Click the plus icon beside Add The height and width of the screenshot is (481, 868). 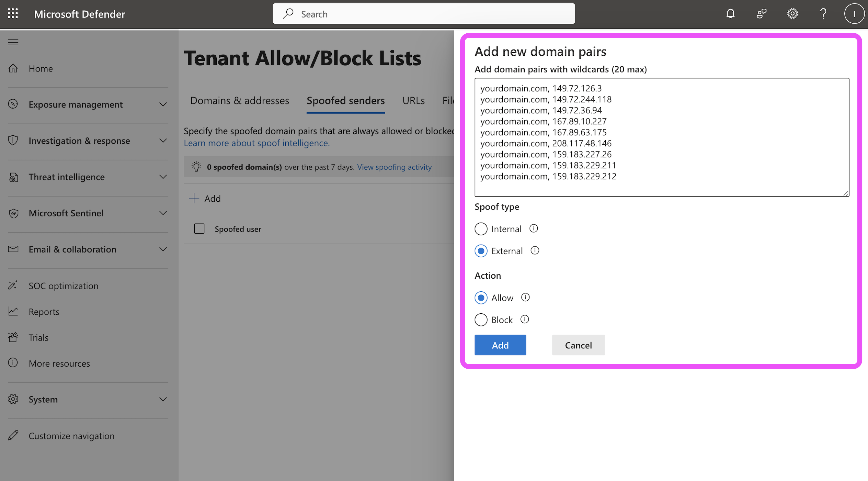[x=194, y=198]
